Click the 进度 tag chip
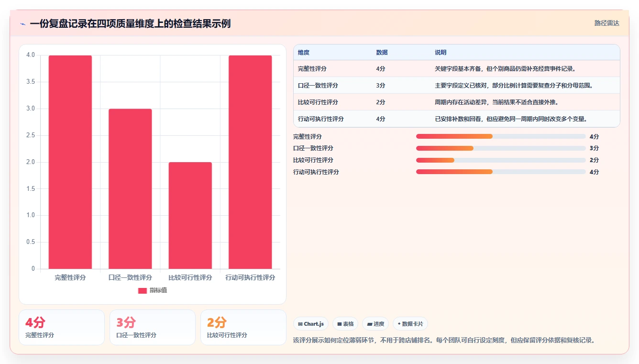This screenshot has height=364, width=639. pos(375,324)
